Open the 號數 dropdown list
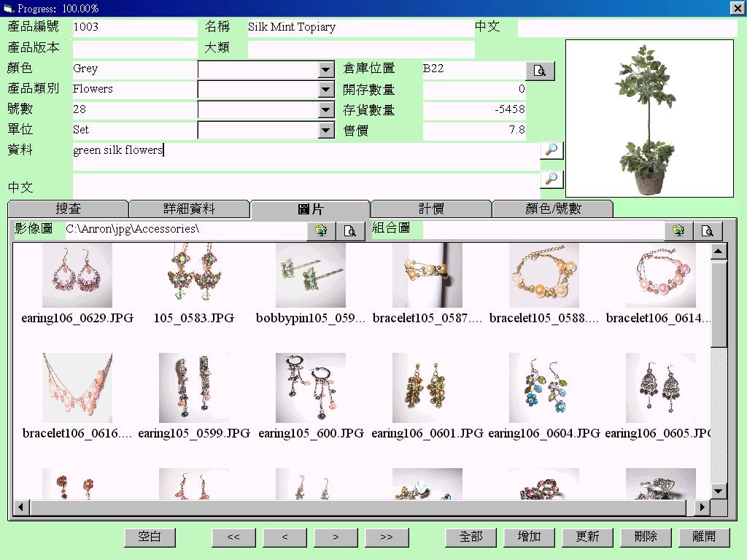Screen dimensions: 747x560 [326, 110]
